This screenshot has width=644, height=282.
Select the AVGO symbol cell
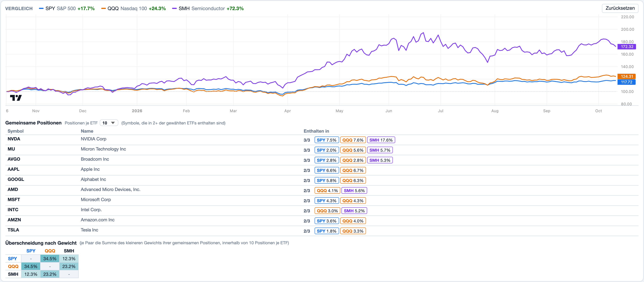[x=14, y=159]
